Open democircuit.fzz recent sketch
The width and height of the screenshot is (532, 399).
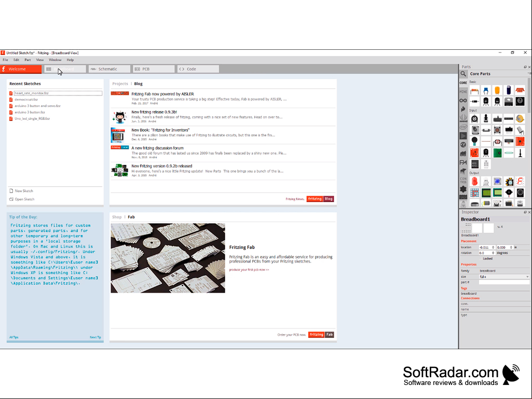26,100
